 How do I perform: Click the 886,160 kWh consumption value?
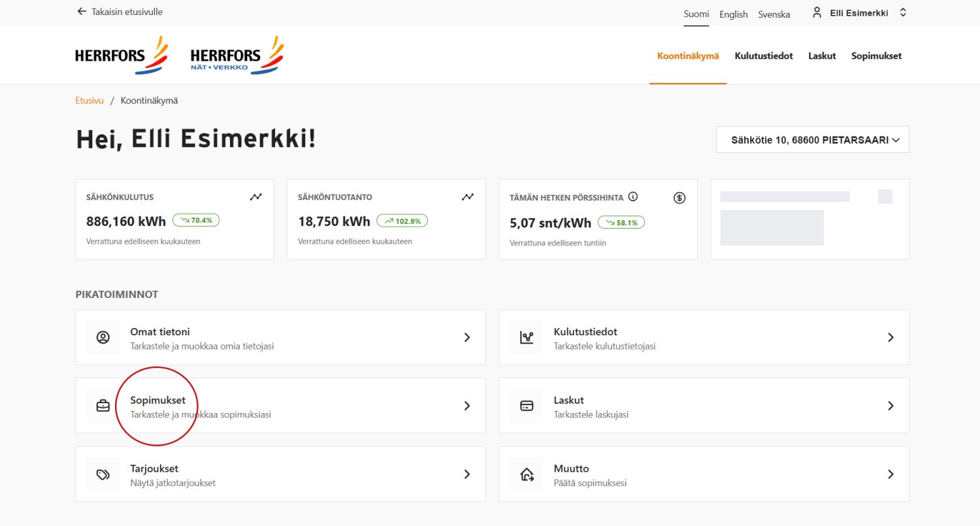(126, 221)
